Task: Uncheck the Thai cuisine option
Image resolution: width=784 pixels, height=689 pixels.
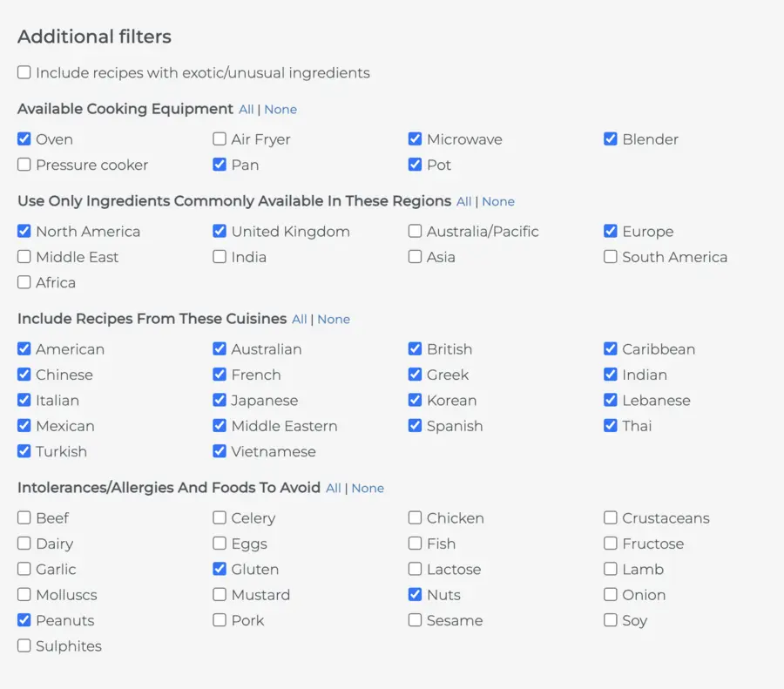Action: (x=610, y=426)
